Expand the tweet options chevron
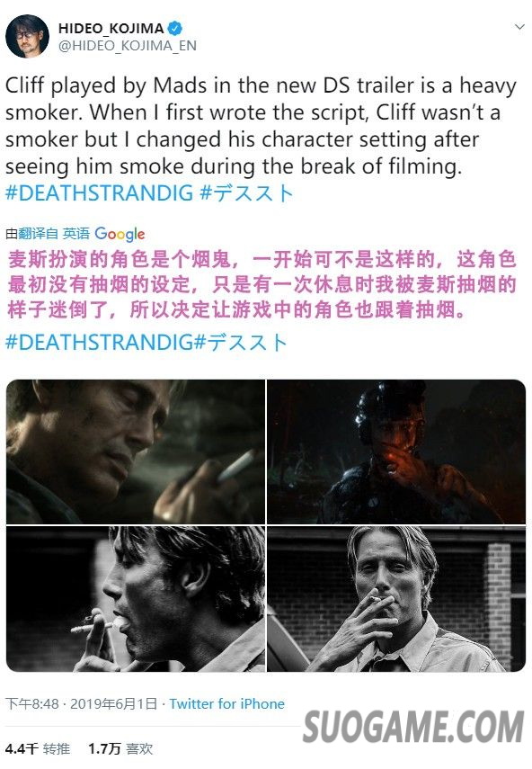This screenshot has width=532, height=769. pos(519,27)
